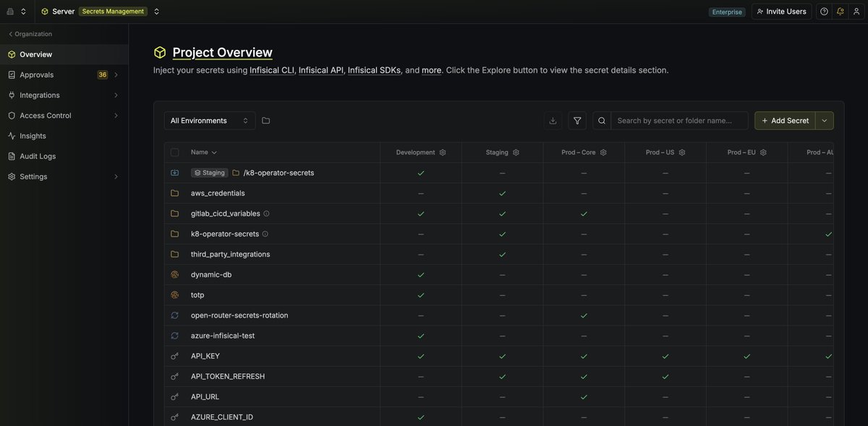Image resolution: width=868 pixels, height=426 pixels.
Task: Toggle the select-all checkbox in table header
Action: [174, 153]
